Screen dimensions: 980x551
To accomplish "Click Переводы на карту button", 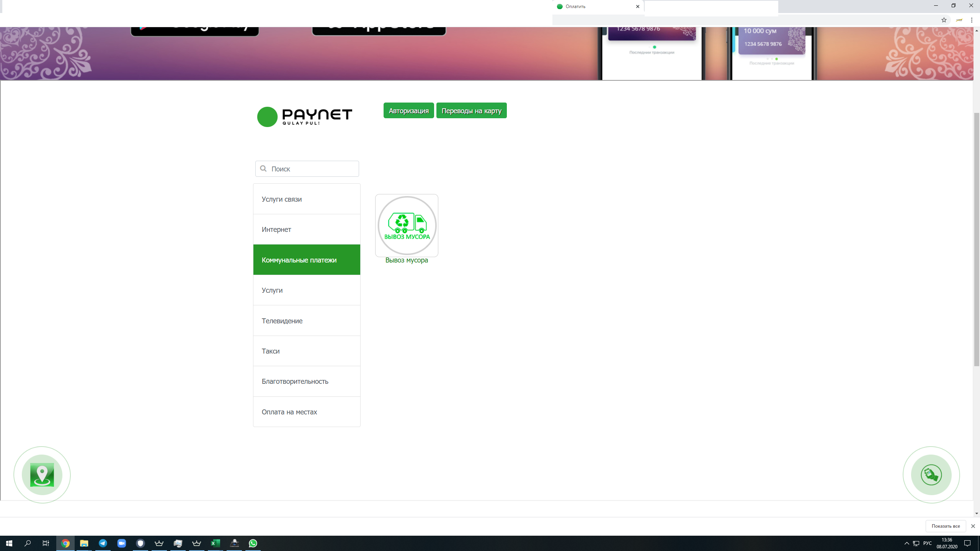I will point(471,111).
